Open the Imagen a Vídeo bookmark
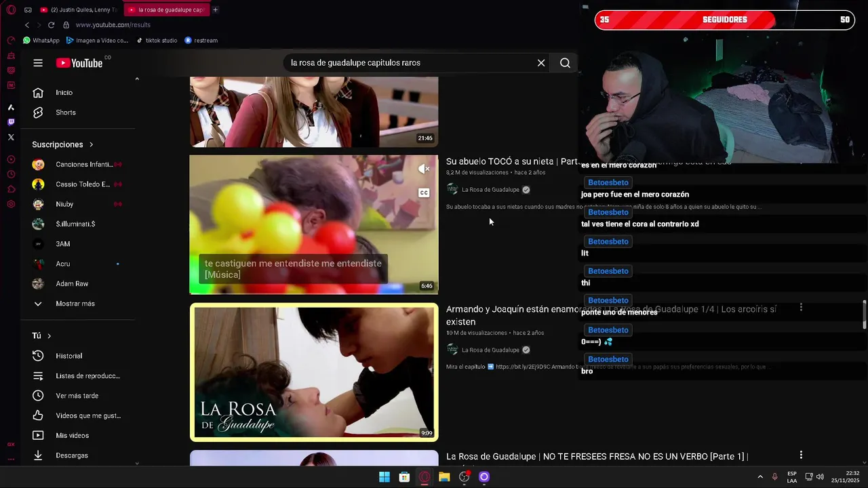This screenshot has height=488, width=868. pyautogui.click(x=97, y=41)
